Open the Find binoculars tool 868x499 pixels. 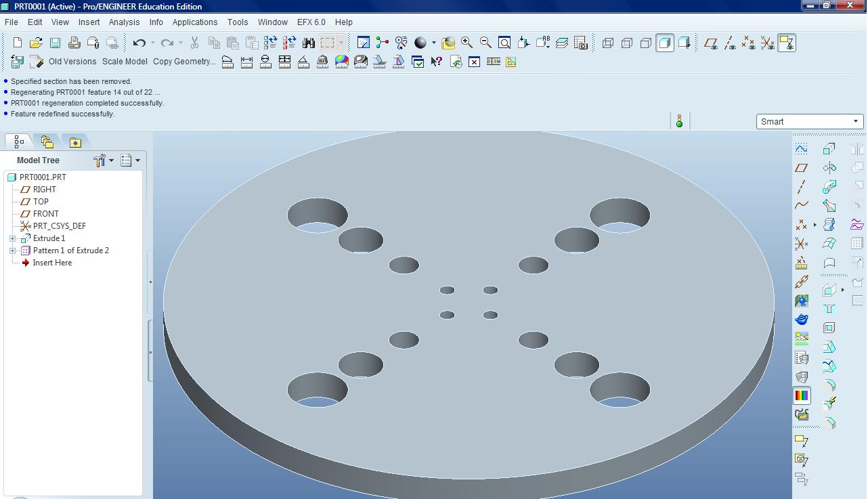[x=309, y=43]
